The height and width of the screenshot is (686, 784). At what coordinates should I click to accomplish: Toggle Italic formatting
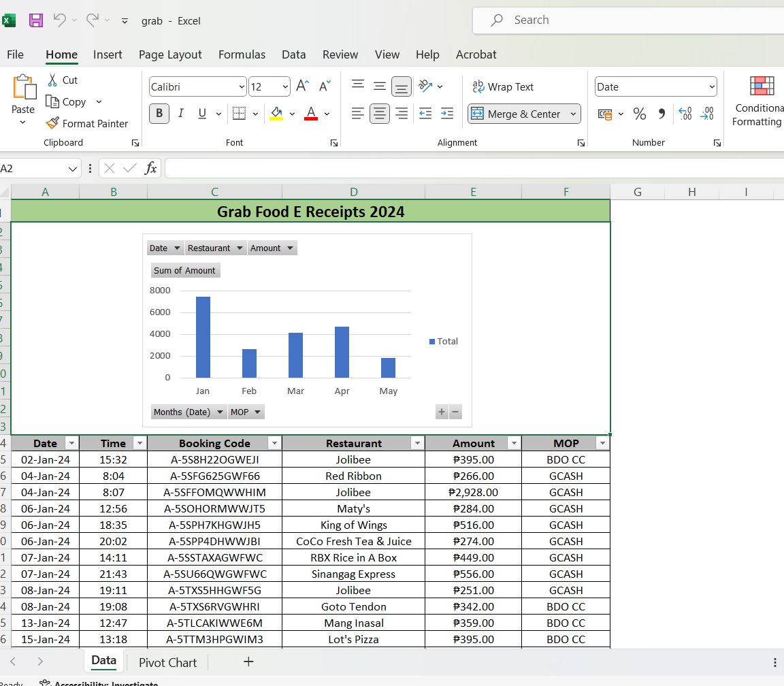point(180,114)
